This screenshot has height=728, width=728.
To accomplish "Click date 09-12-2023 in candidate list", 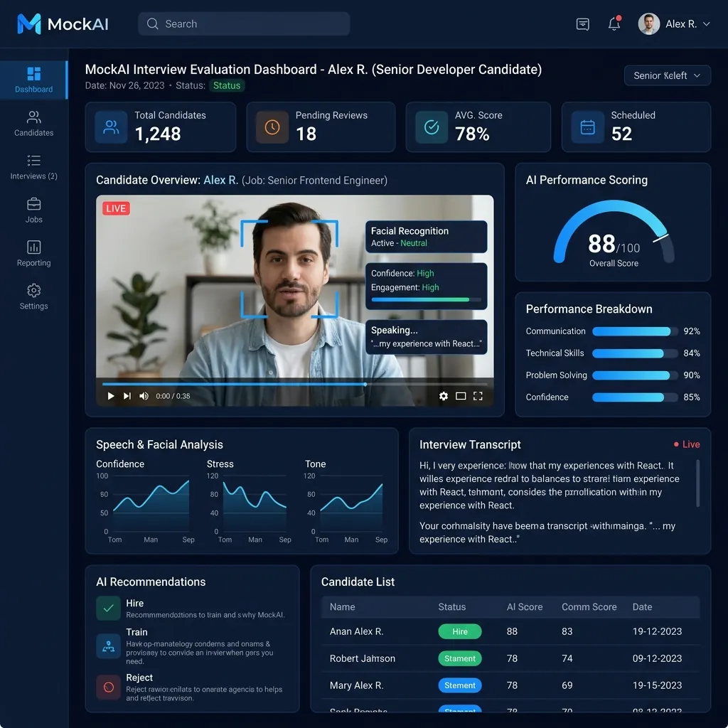I will click(657, 658).
